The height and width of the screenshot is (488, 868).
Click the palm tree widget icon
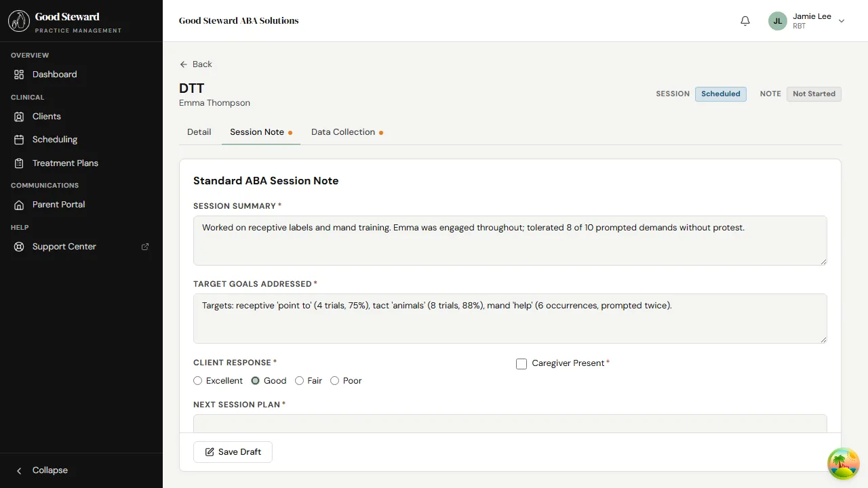pos(843,464)
